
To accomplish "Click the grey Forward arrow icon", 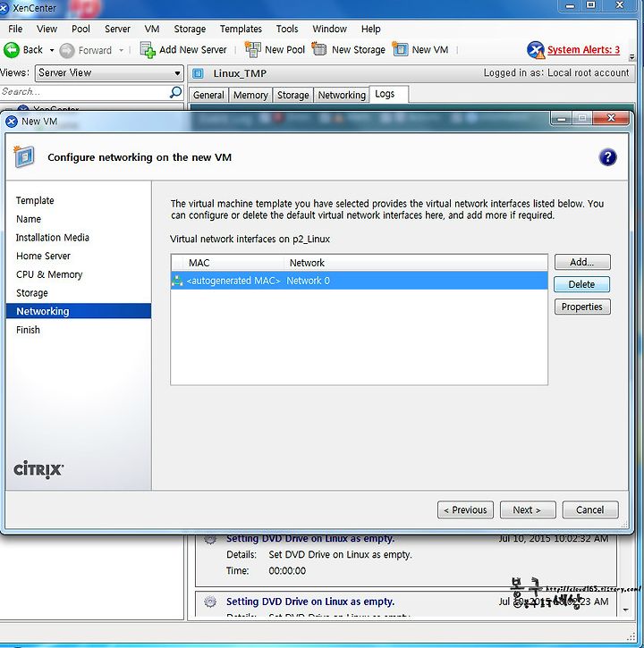I will [x=66, y=50].
